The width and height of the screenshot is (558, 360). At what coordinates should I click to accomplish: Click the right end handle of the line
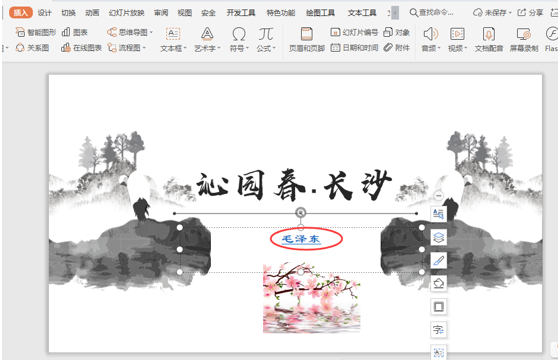tap(416, 213)
